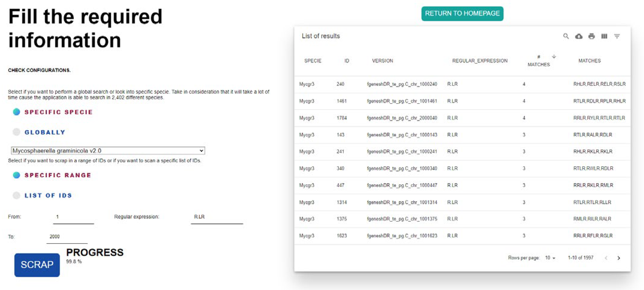644x290 pixels.
Task: Click the SCRAP button
Action: tap(37, 265)
